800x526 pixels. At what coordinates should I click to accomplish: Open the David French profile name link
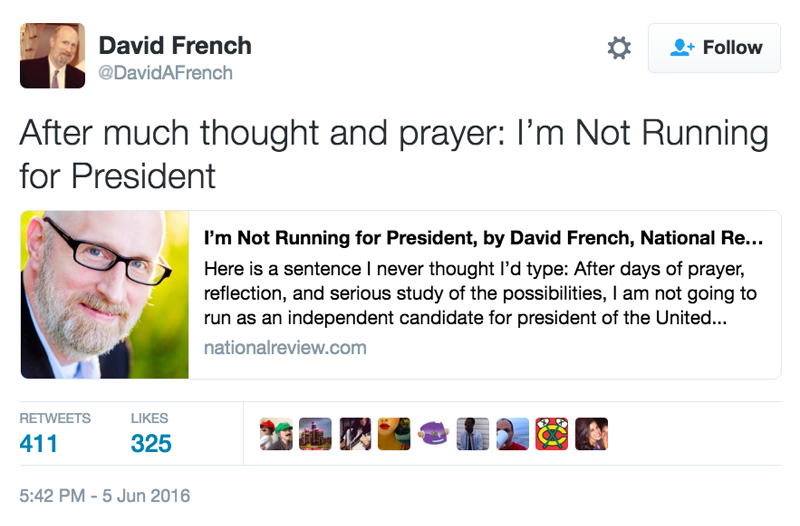tap(175, 46)
